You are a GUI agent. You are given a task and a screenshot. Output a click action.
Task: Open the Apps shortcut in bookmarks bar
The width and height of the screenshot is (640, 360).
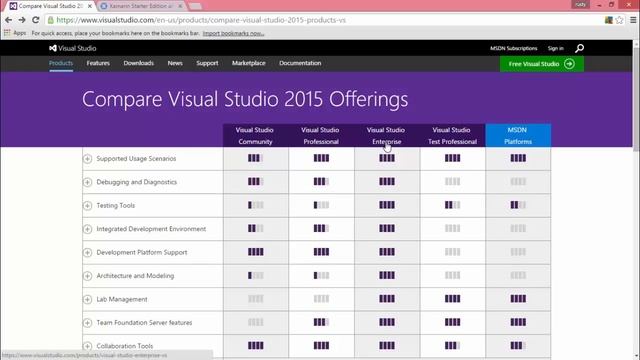pos(15,33)
